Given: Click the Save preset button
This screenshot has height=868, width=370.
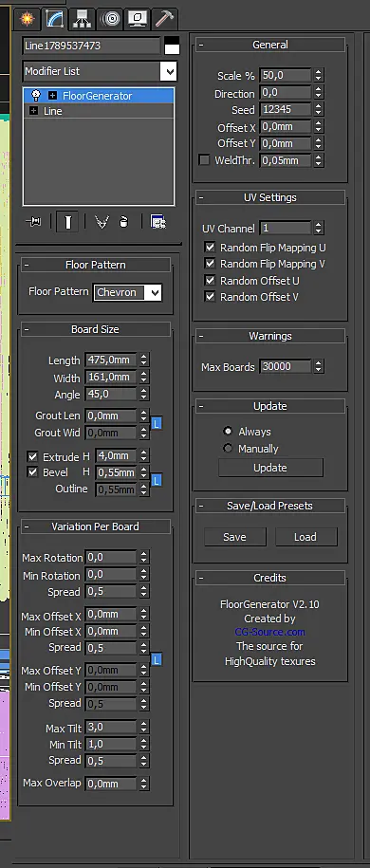Looking at the screenshot, I should coord(235,537).
